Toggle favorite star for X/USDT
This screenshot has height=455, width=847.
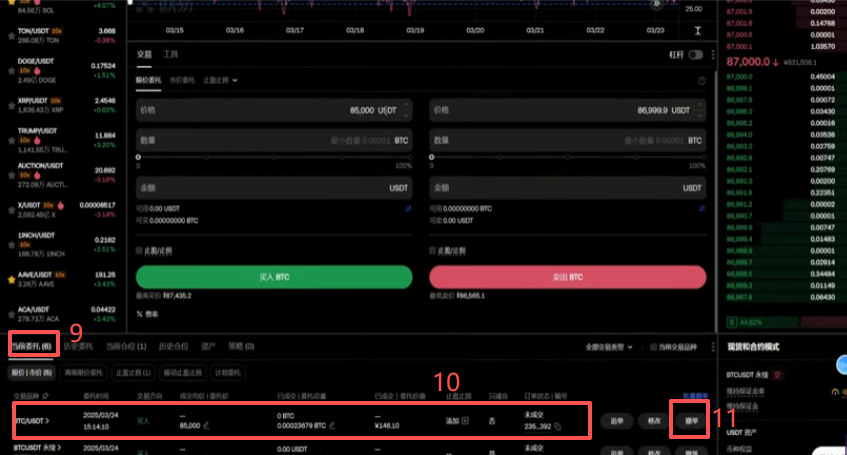coord(11,210)
